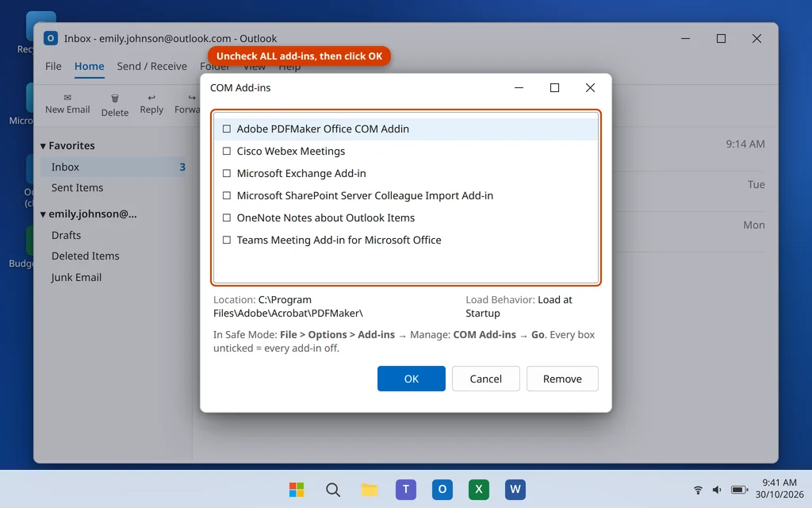Click the unread count 3 beside Inbox
This screenshot has width=812, height=508.
pos(182,167)
